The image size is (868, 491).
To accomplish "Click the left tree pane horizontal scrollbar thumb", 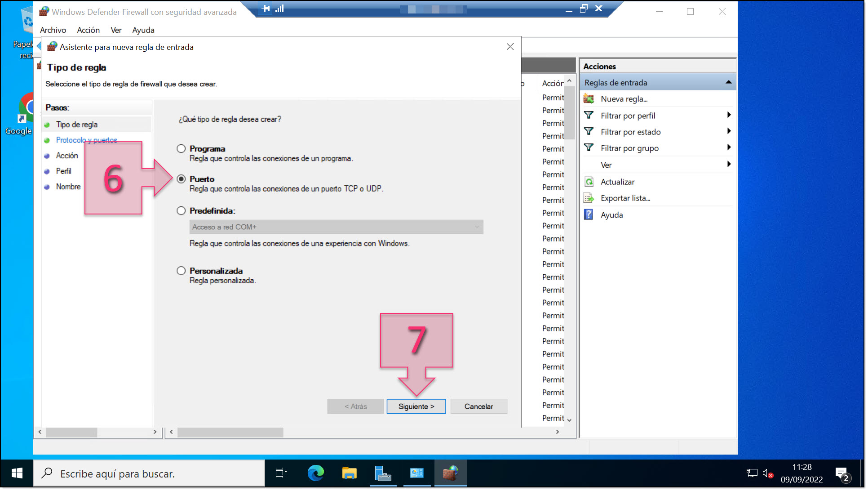I will 71,432.
